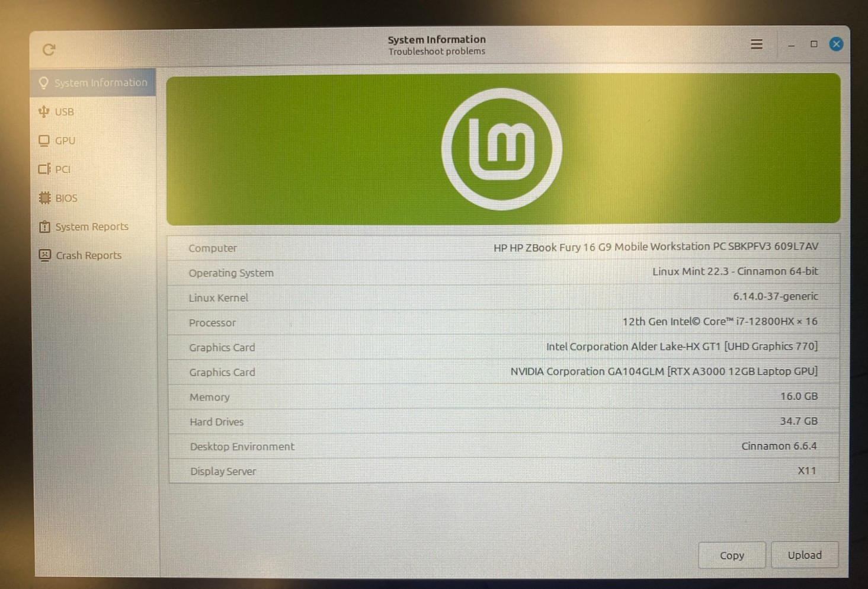
Task: Click the "Memory" label
Action: coord(210,398)
